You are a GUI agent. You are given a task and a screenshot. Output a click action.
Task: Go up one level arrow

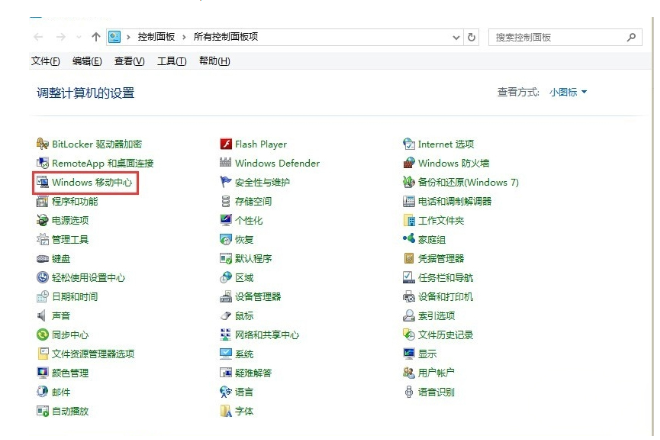pos(96,37)
